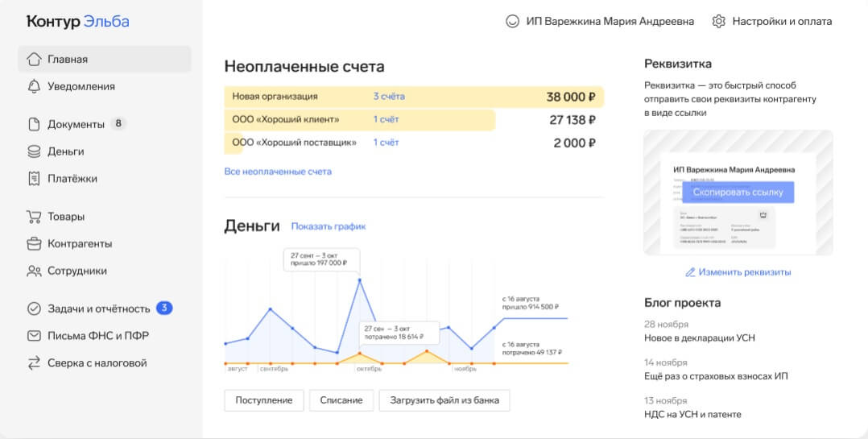This screenshot has width=868, height=439.
Task: Click the income peak point under пришло 197 000 ₽
Action: click(x=360, y=280)
